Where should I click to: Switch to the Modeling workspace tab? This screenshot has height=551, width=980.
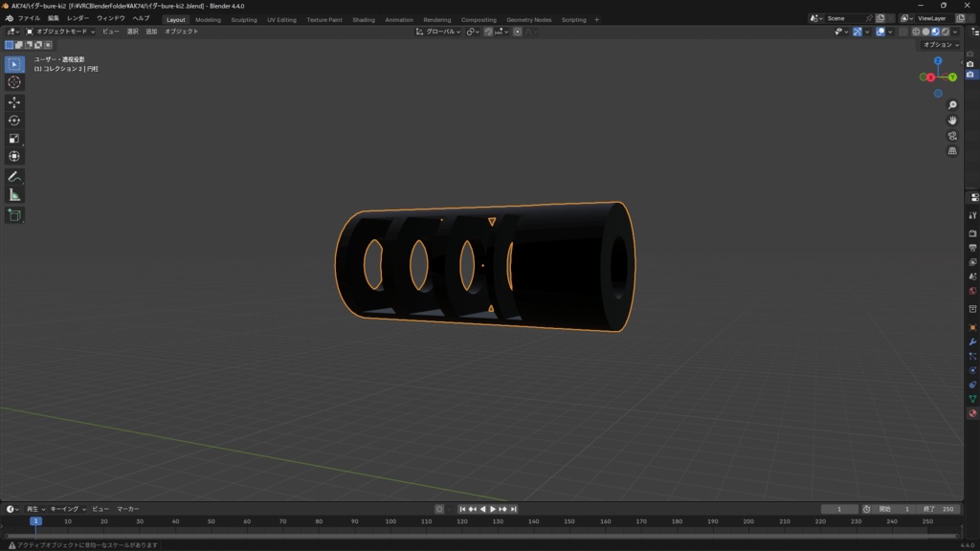[x=208, y=20]
